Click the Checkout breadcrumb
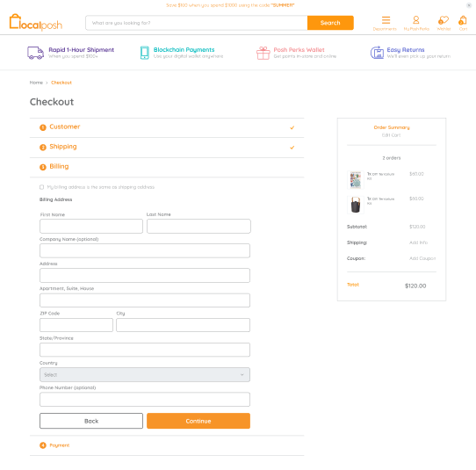The image size is (476, 470). pos(61,83)
